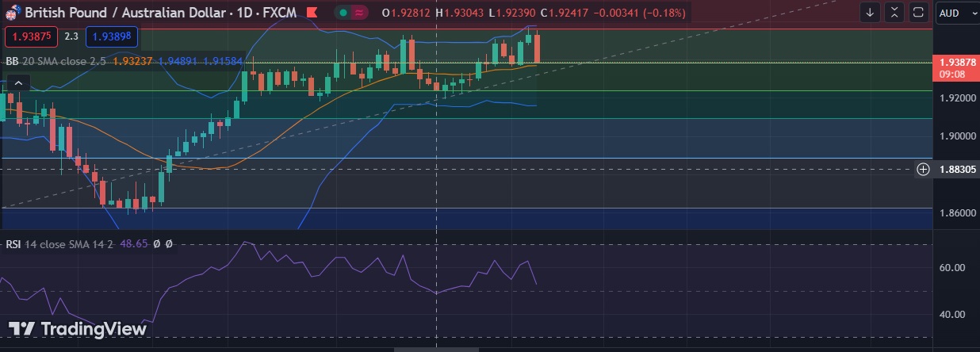Click the BB basis value 1.93237

132,60
